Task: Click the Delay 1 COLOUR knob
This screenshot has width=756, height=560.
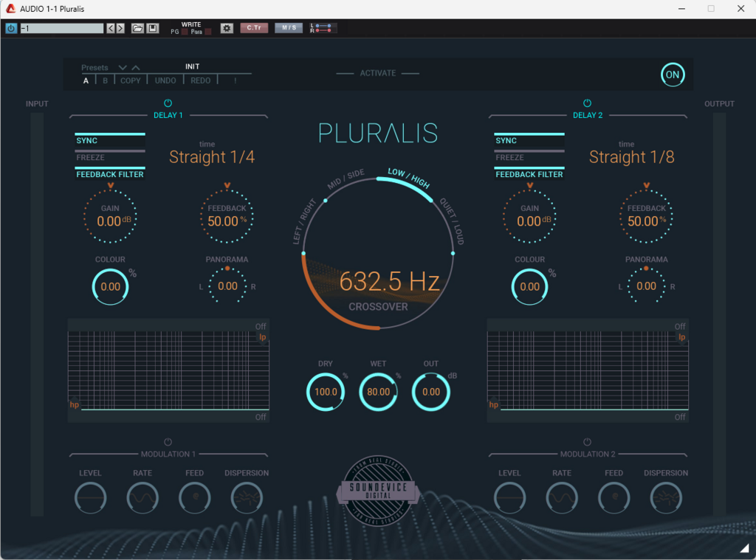Action: point(111,287)
